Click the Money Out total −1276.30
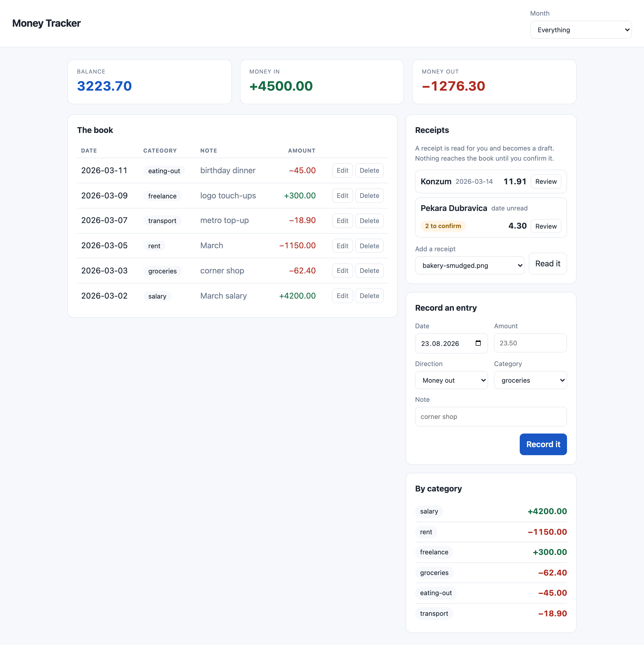The width and height of the screenshot is (644, 645). 453,86
